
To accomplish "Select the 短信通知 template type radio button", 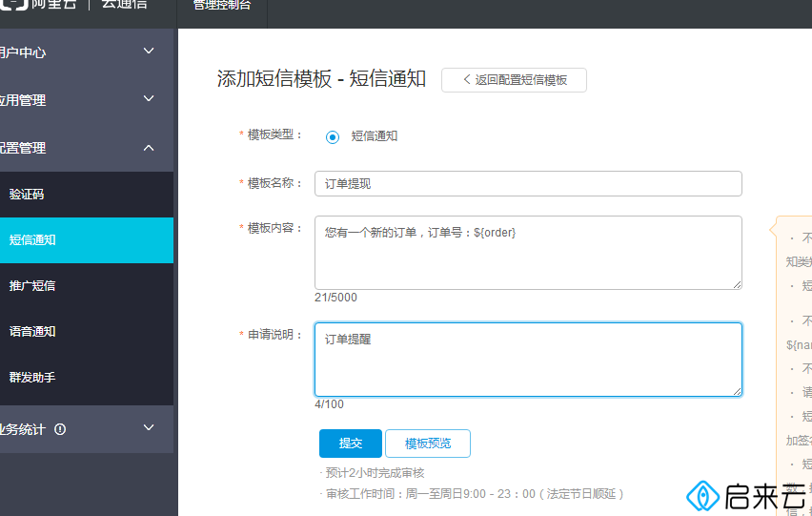I will [333, 136].
